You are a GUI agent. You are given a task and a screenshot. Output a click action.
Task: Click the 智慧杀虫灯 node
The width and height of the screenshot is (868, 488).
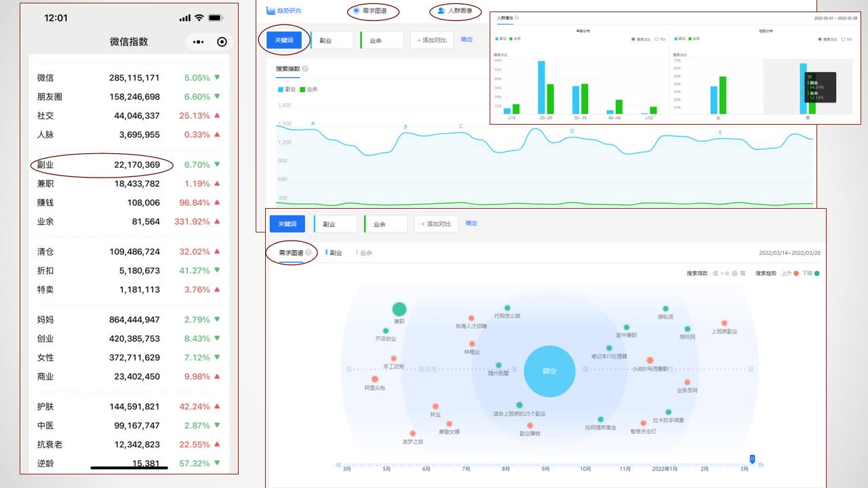click(644, 423)
